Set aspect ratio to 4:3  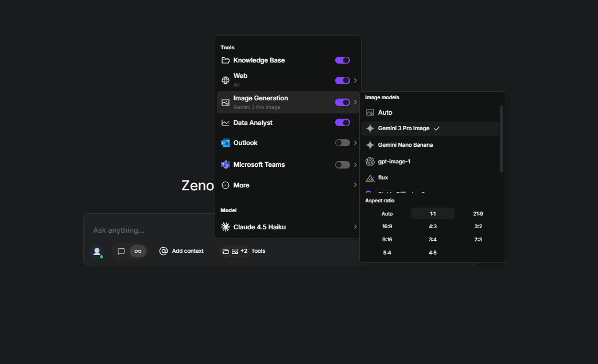[x=433, y=226]
